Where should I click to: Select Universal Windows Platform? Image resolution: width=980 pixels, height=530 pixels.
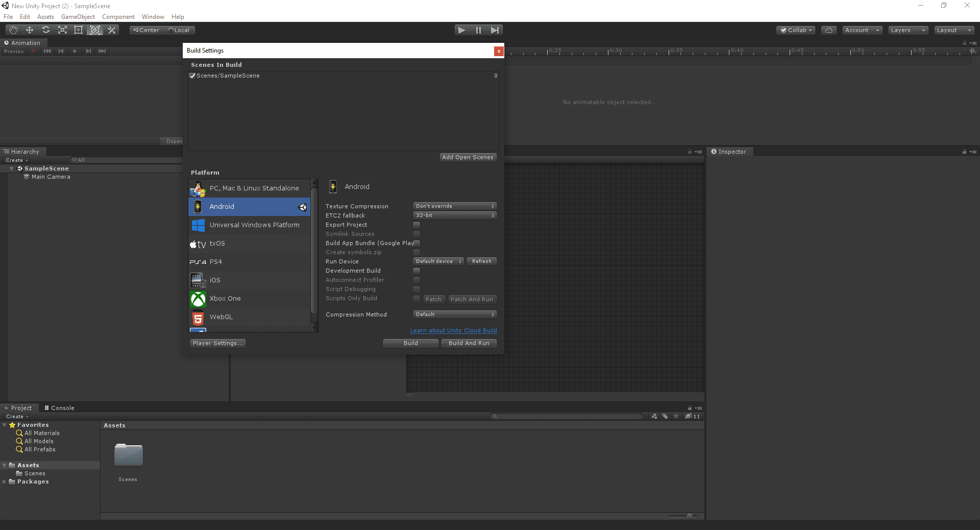tap(250, 225)
